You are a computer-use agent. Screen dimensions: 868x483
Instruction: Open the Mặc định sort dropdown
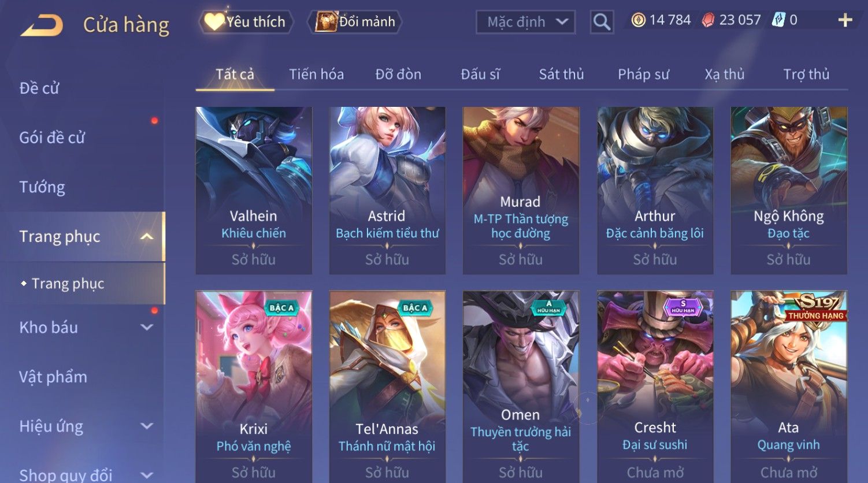(x=525, y=22)
